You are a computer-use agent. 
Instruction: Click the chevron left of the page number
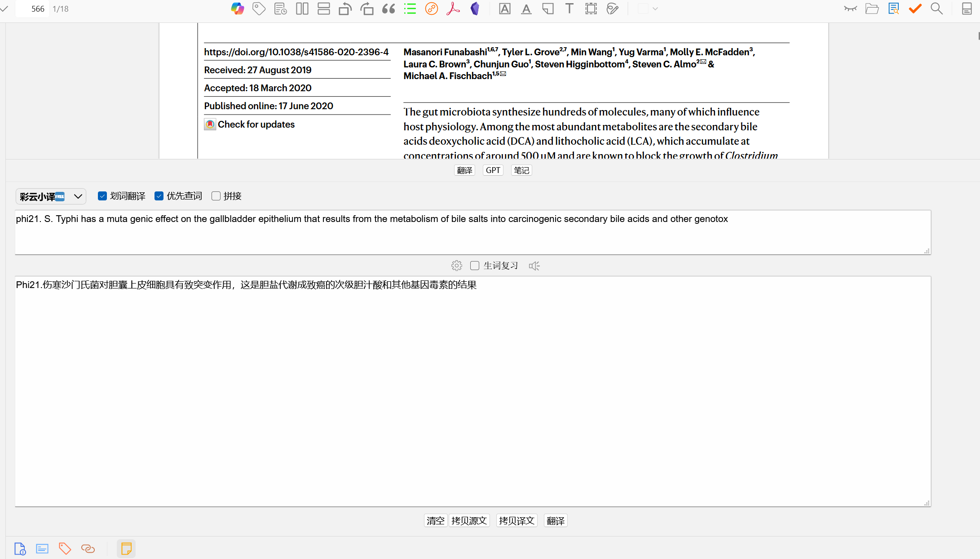[x=4, y=9]
